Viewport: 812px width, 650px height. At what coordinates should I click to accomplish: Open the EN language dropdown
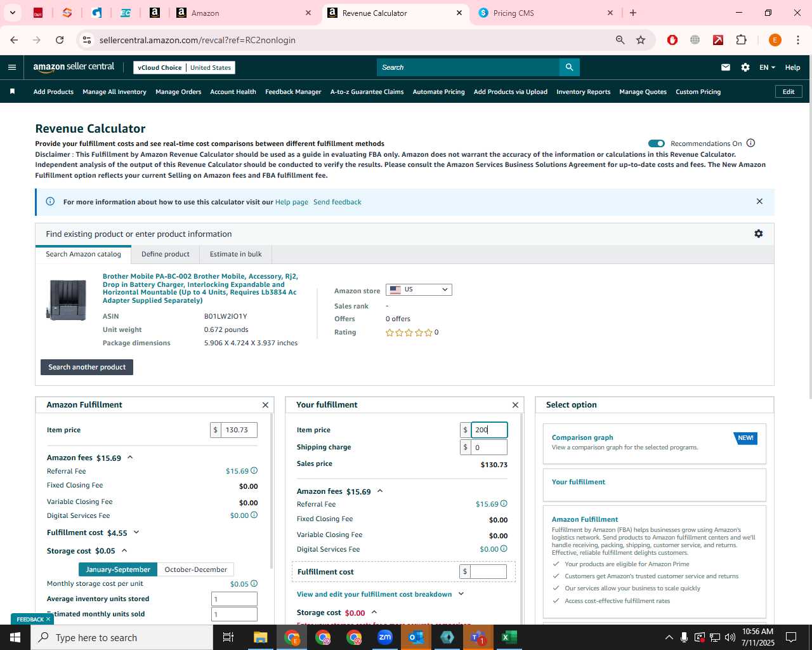coord(767,67)
